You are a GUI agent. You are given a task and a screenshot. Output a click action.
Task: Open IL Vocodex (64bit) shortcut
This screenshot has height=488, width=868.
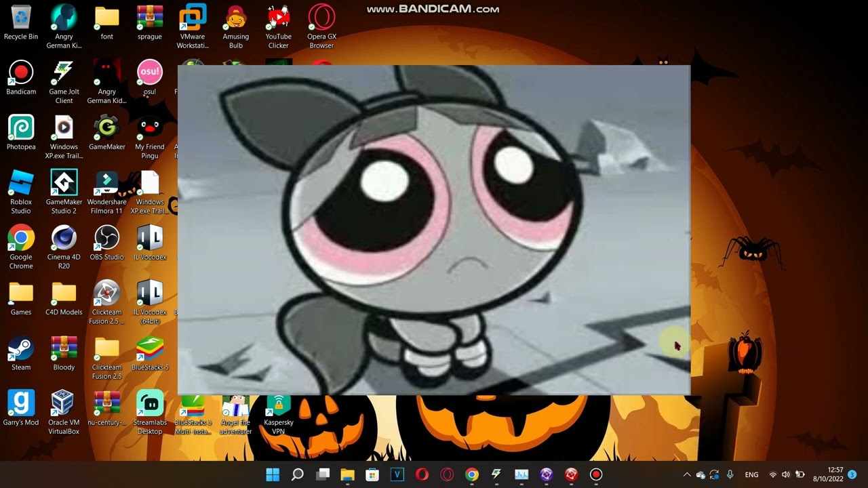pos(150,302)
